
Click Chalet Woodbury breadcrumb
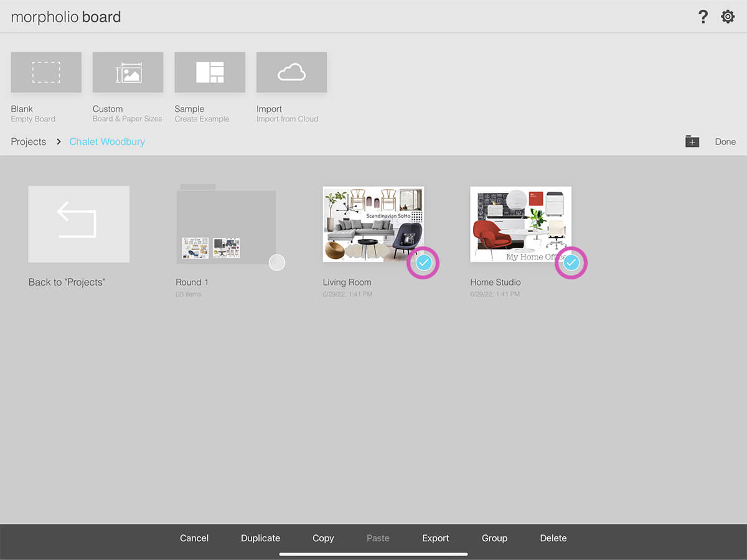[x=107, y=142]
